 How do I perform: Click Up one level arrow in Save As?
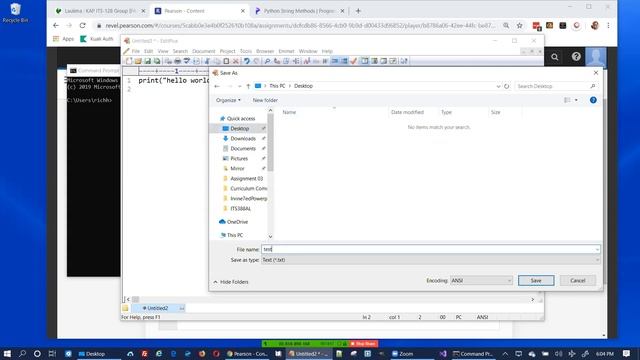[248, 86]
